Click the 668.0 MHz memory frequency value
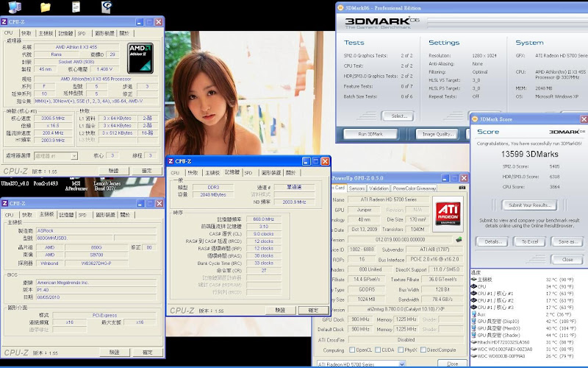Viewport: 588px width, 368px height. tap(264, 219)
